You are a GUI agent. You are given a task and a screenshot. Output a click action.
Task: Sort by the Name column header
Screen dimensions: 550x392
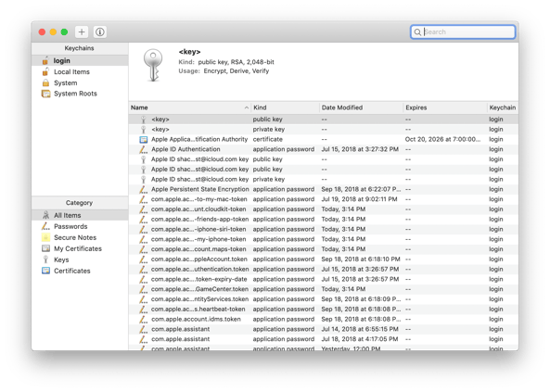[x=189, y=107]
